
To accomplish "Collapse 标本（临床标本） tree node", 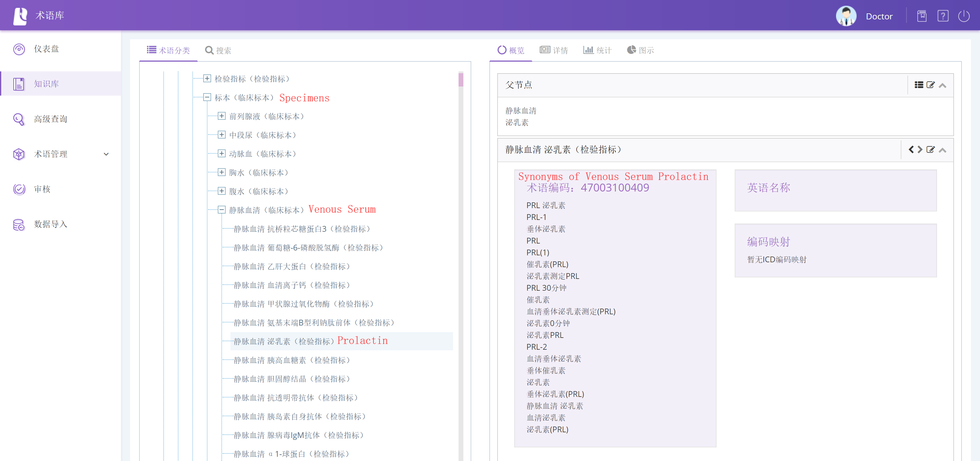I will pos(207,97).
